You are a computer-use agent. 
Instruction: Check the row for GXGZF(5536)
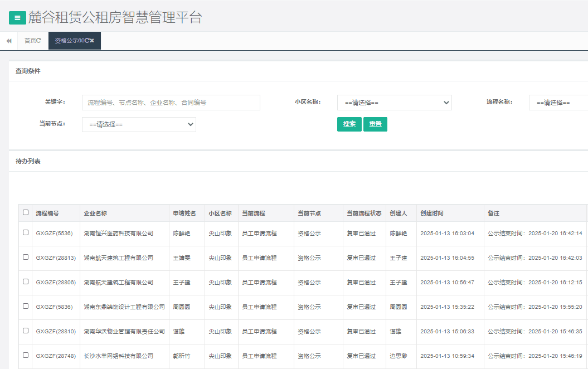pyautogui.click(x=25, y=233)
